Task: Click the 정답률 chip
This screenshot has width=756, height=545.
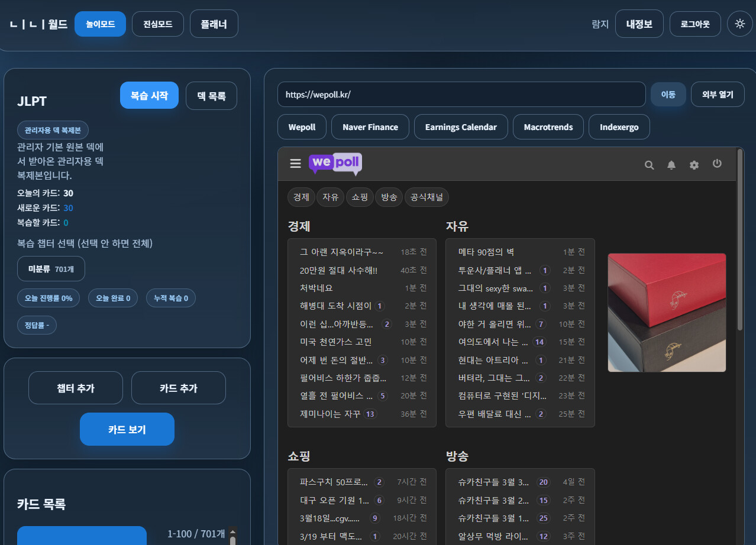Action: [37, 325]
